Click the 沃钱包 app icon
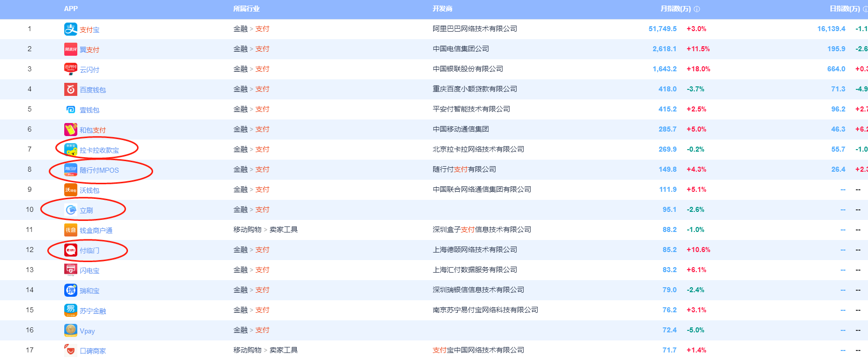 [71, 190]
